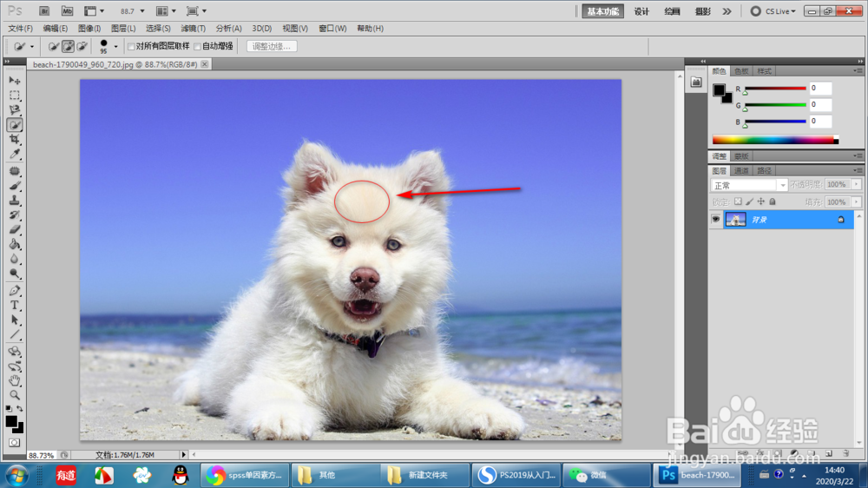Enable Sample All Layers checkbox
868x488 pixels.
131,47
